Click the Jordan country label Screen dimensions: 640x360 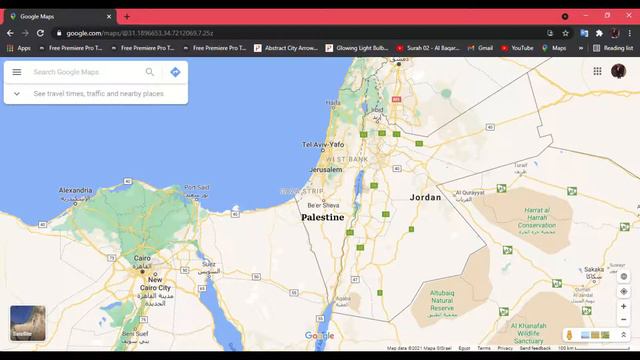(x=425, y=197)
